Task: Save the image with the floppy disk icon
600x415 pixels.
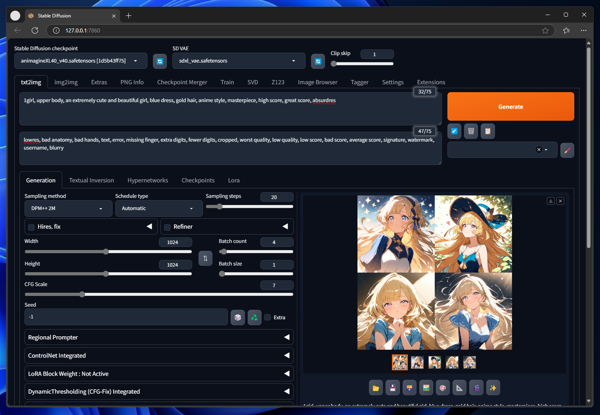Action: click(393, 388)
